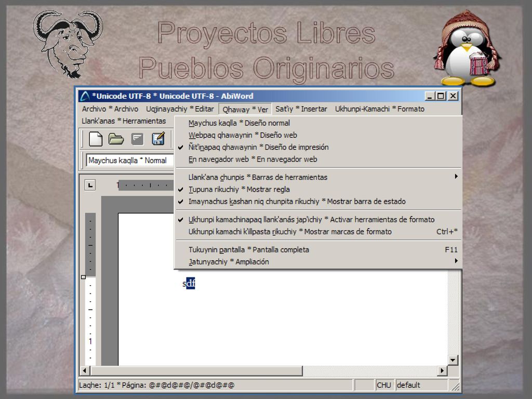Minimize the AbiWord window
The height and width of the screenshot is (399, 532).
(430, 96)
